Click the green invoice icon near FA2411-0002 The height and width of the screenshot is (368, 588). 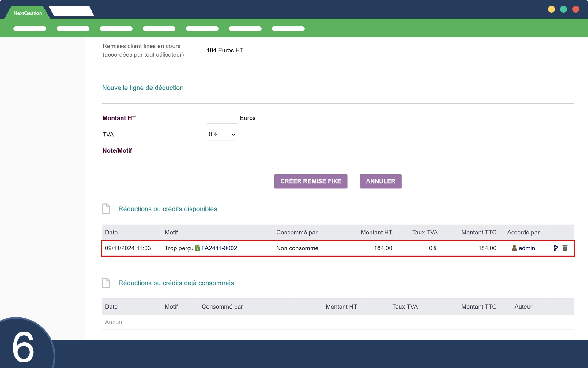[x=198, y=248]
